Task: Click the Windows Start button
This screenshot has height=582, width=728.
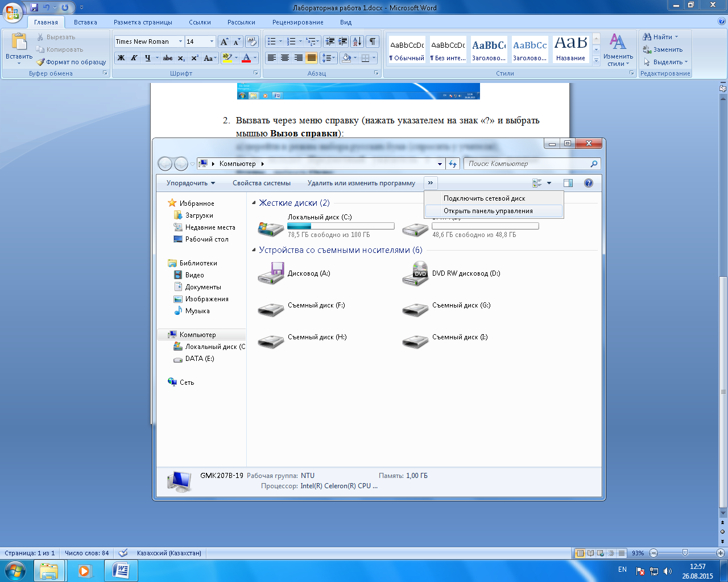Action: coord(14,571)
